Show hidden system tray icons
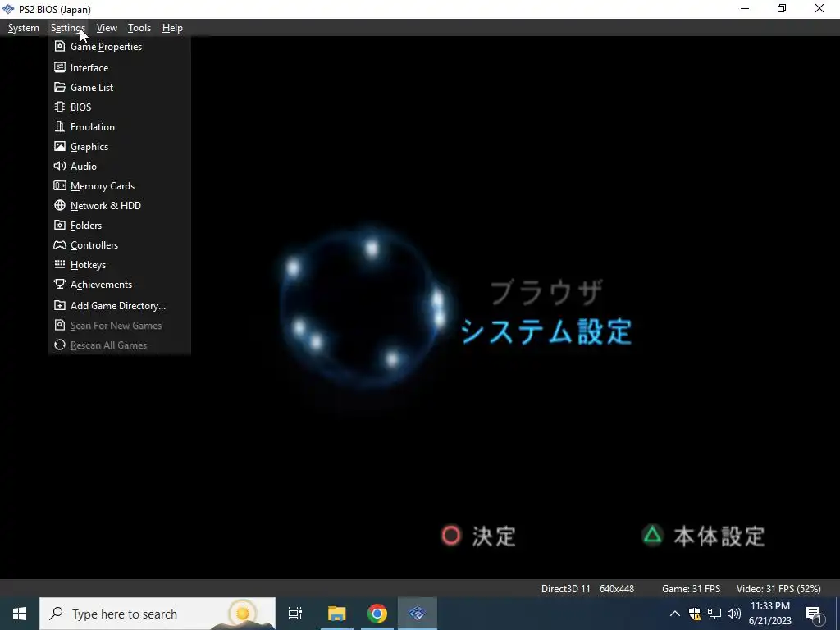Image resolution: width=840 pixels, height=630 pixels. click(675, 614)
